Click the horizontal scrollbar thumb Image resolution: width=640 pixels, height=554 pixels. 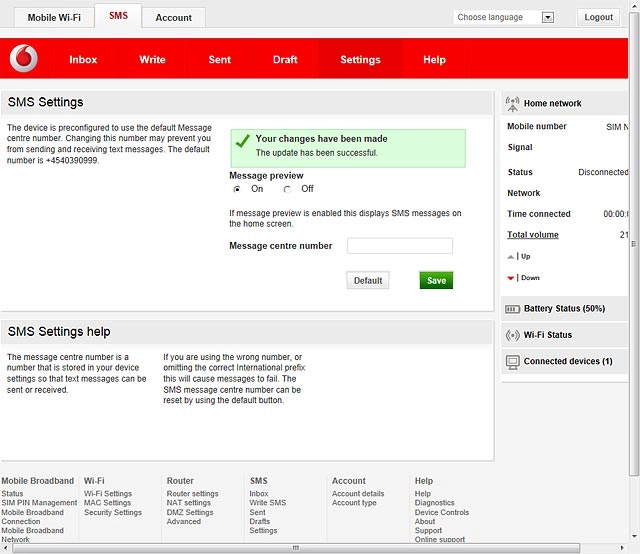(x=296, y=548)
